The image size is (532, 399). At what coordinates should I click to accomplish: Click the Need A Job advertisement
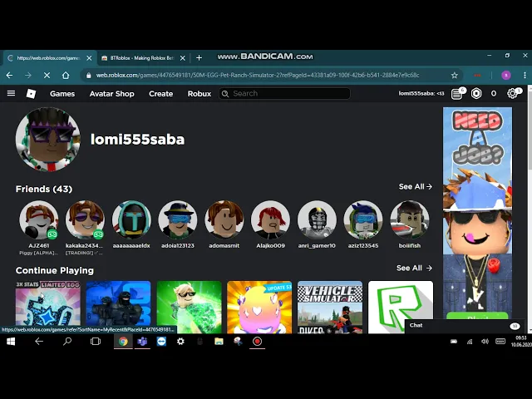pos(477,213)
